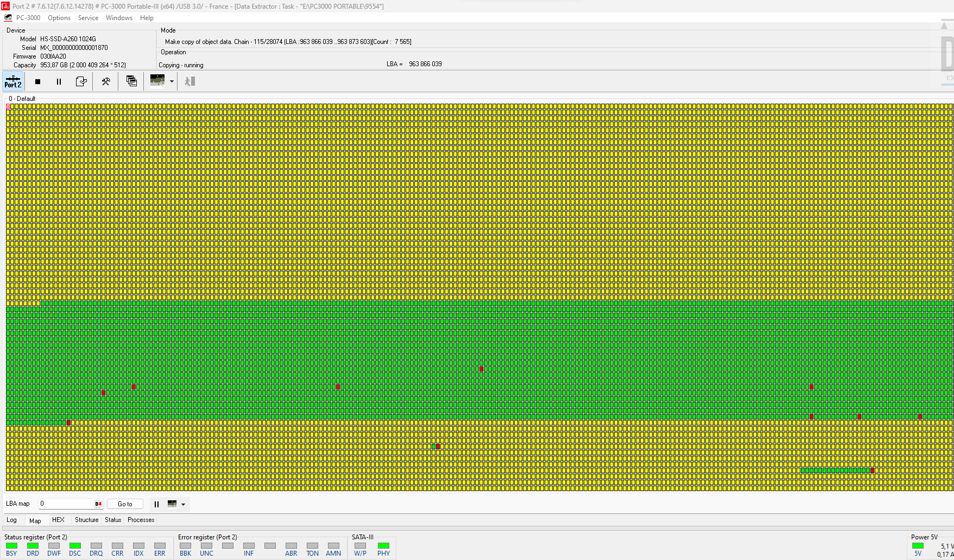Switch to the Structure tab

point(86,520)
